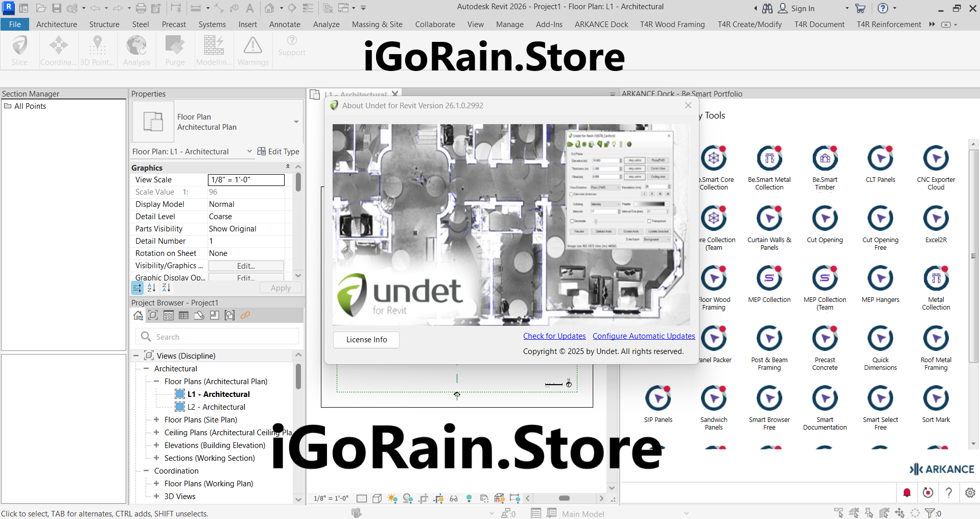Click the ARKANCE Dock settings gear
This screenshot has width=980, height=519.
click(970, 492)
